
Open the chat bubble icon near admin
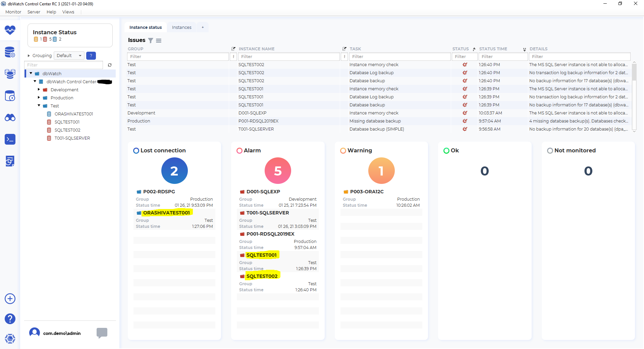[102, 333]
